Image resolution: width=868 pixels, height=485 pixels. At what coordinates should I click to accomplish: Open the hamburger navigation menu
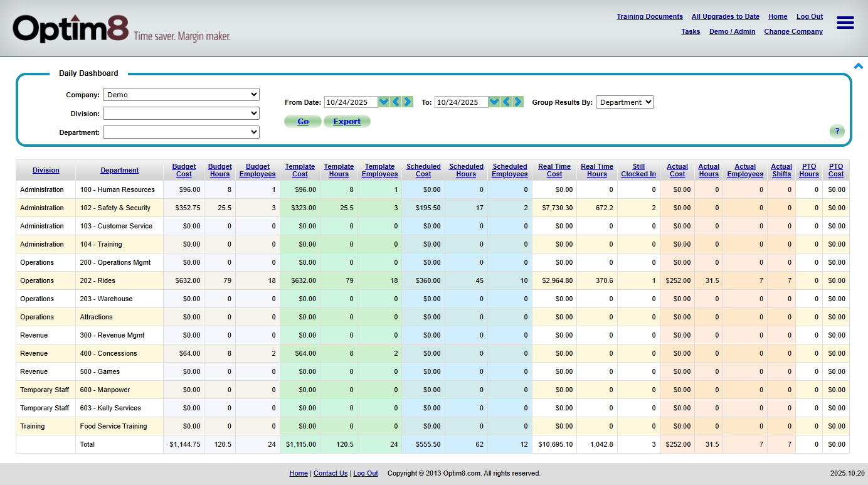point(845,22)
